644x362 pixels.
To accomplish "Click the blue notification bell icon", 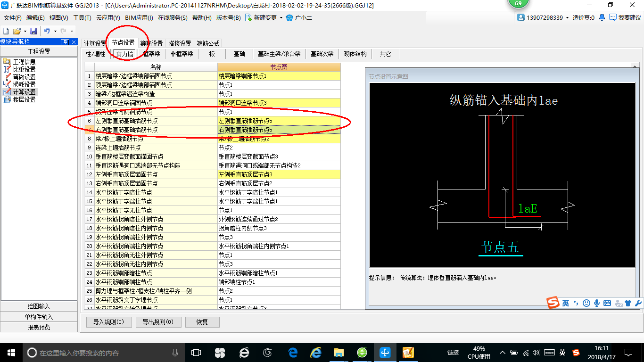I will (x=602, y=17).
